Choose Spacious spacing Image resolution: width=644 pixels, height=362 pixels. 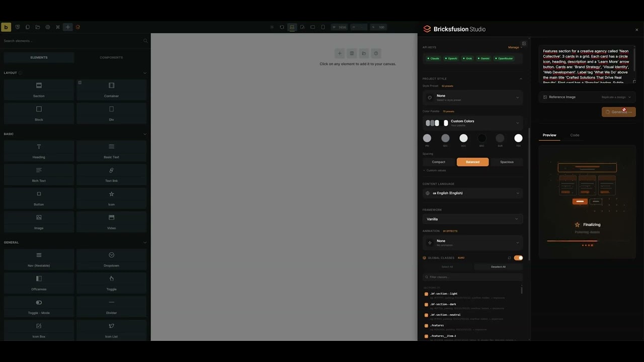[x=507, y=162]
